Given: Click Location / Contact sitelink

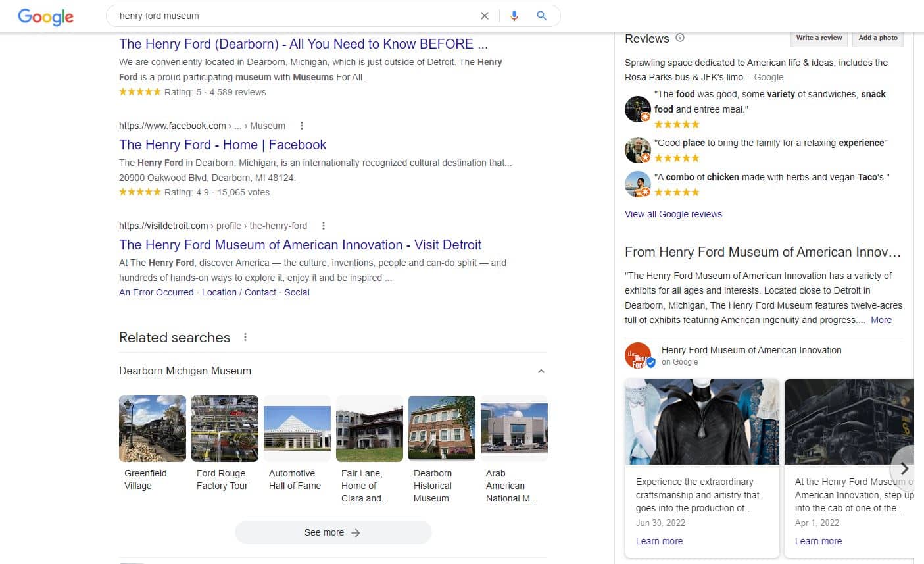Looking at the screenshot, I should pyautogui.click(x=239, y=292).
